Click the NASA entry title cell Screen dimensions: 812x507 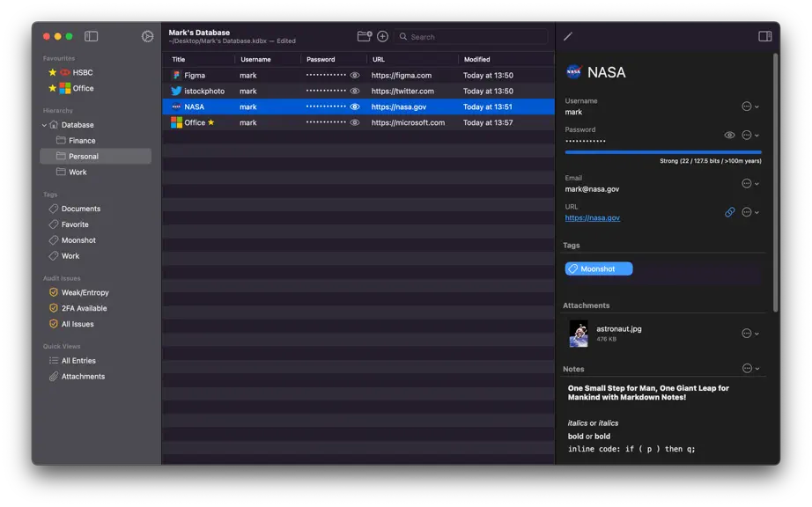[x=195, y=107]
